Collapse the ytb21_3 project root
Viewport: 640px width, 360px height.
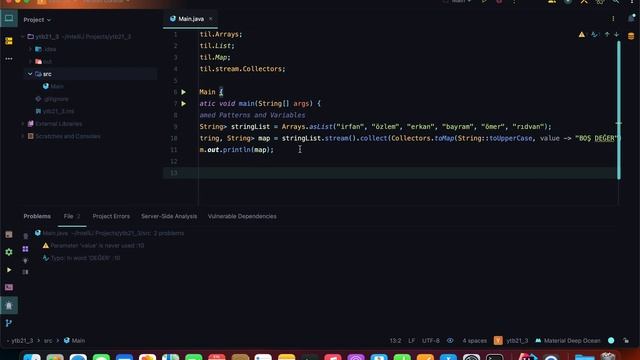pyautogui.click(x=23, y=36)
